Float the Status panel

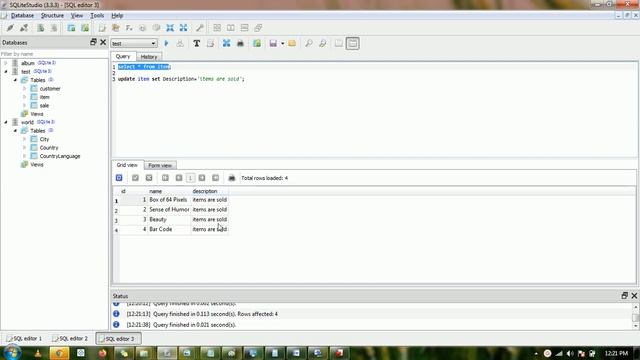pos(624,296)
